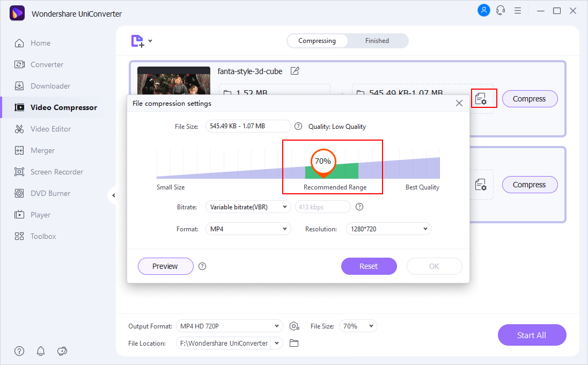This screenshot has height=365, width=588.
Task: Click the output format settings gear icon
Action: 295,326
